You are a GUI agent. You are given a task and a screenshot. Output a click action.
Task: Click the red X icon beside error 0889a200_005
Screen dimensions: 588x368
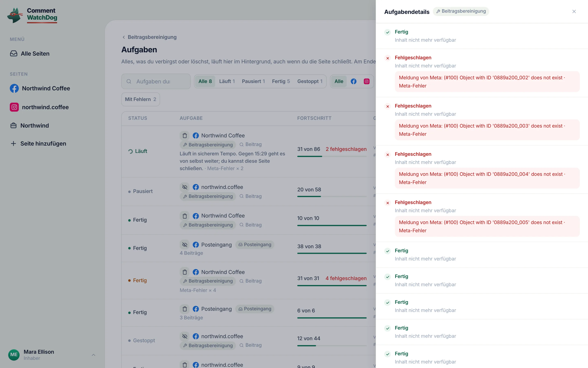coord(388,203)
